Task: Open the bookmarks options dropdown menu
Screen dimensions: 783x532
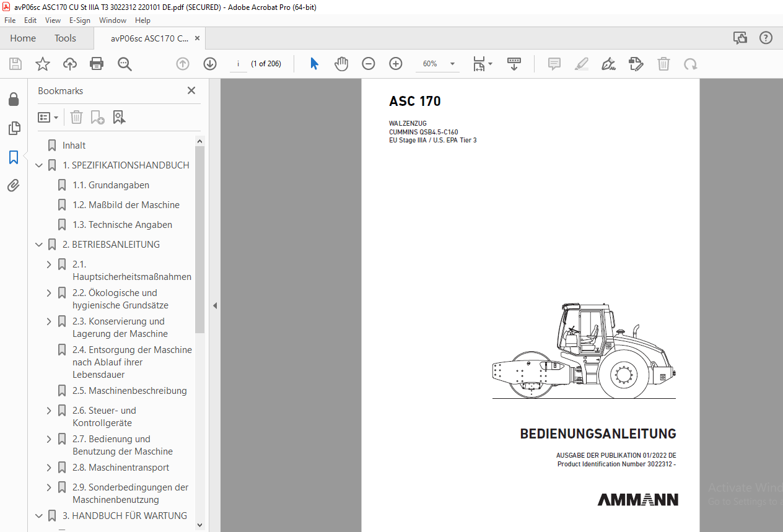Action: 48,117
